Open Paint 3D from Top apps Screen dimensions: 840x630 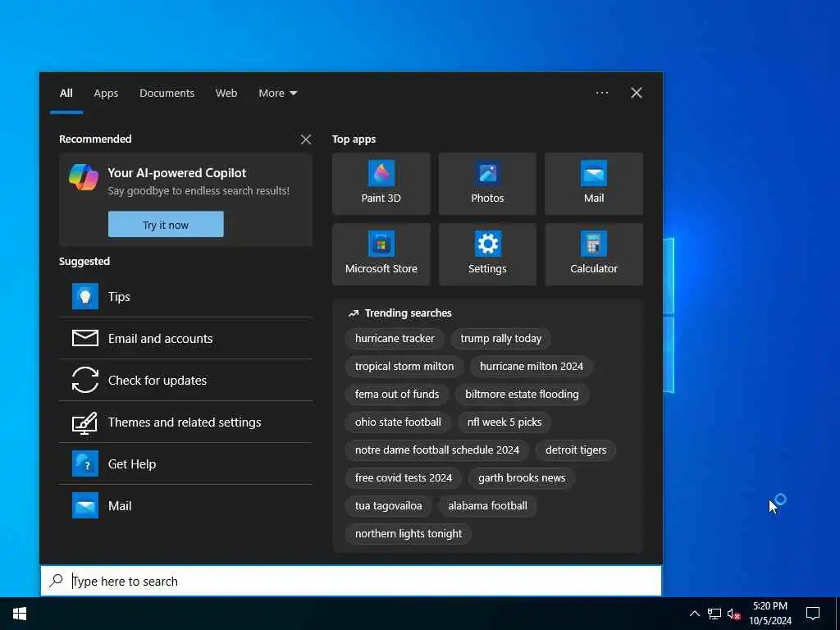381,184
